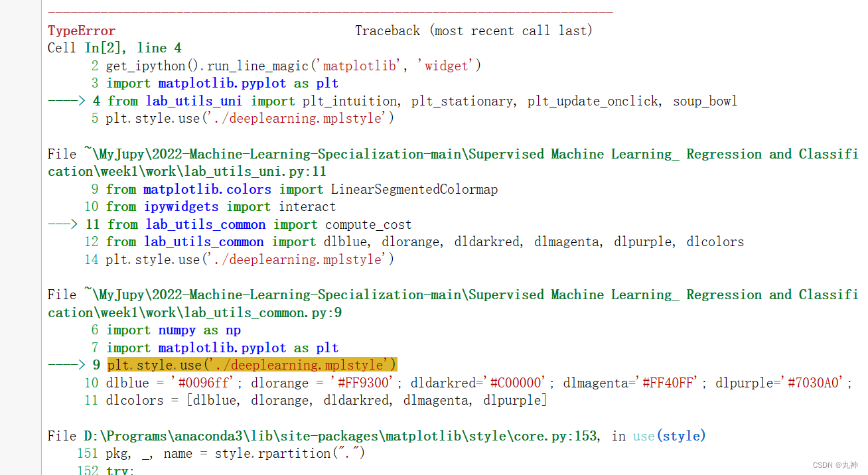Click the lab_utils_common import on line 11
This screenshot has height=475, width=868.
coord(206,224)
